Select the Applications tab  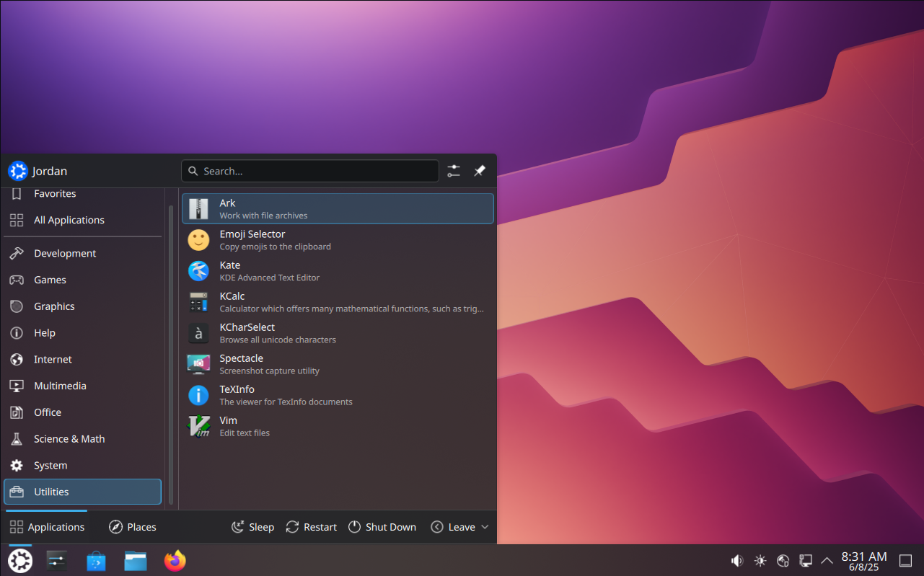pyautogui.click(x=47, y=527)
